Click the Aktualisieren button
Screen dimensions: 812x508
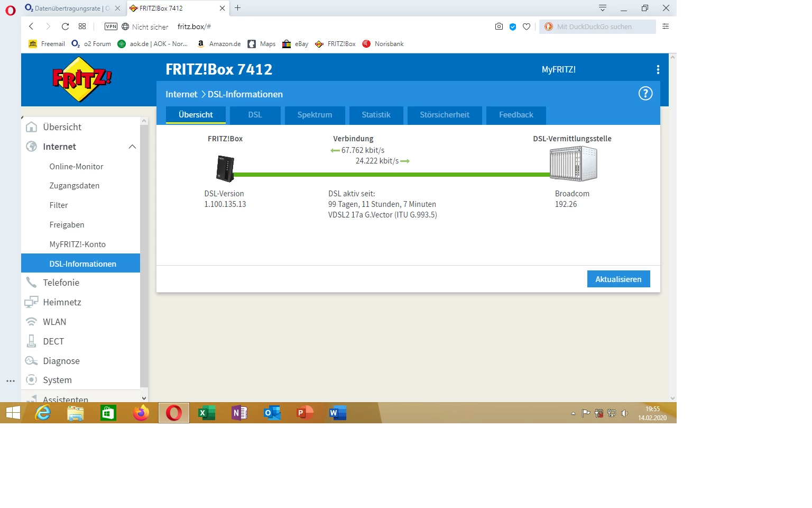pyautogui.click(x=619, y=279)
